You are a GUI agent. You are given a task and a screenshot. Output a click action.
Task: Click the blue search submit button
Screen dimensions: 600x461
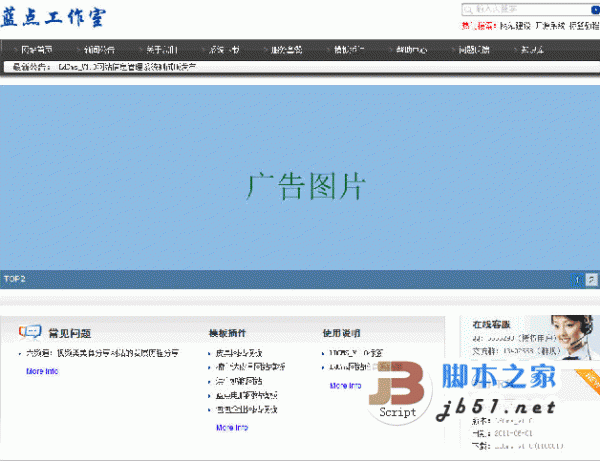pos(595,10)
